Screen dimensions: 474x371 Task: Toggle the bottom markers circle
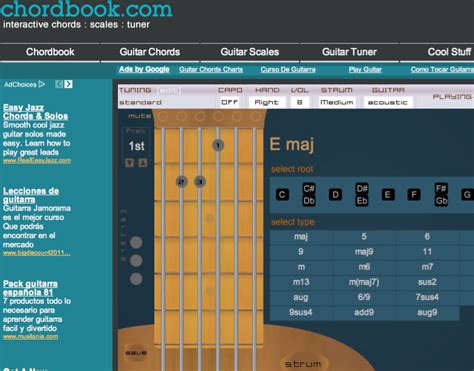[136, 279]
